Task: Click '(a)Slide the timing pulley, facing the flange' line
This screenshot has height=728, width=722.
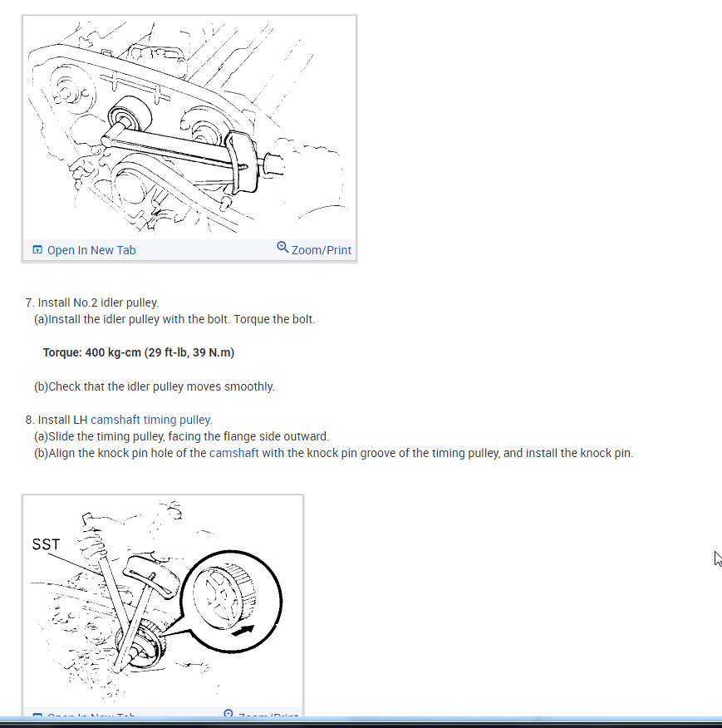Action: pos(181,436)
